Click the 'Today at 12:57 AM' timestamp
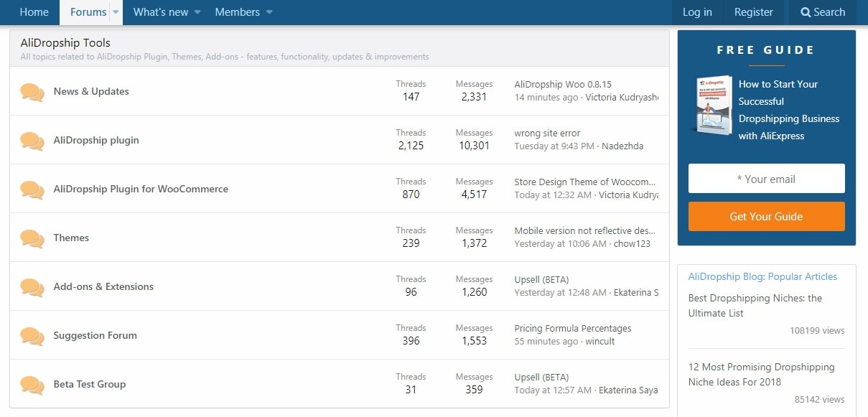This screenshot has height=417, width=868. [x=553, y=390]
